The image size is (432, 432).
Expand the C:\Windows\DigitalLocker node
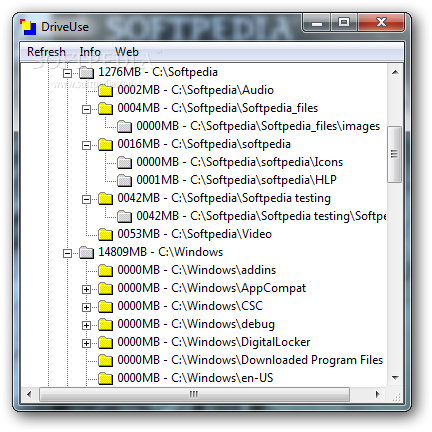tap(86, 343)
